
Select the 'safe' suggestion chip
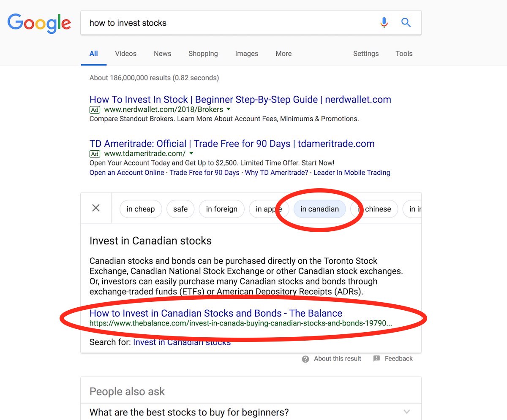[180, 209]
